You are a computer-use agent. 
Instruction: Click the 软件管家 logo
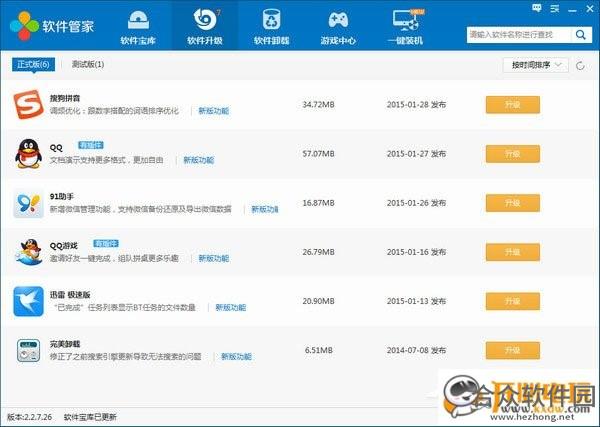(52, 26)
